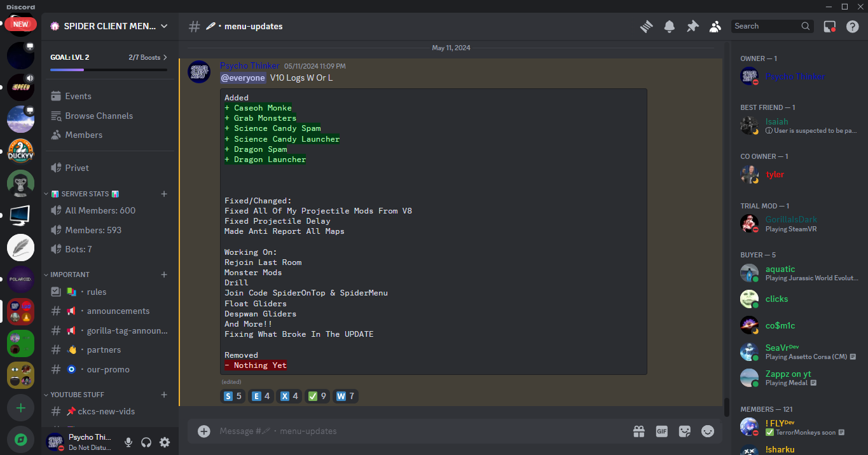Click the server boost goal progress bar
The height and width of the screenshot is (455, 868).
tap(109, 69)
